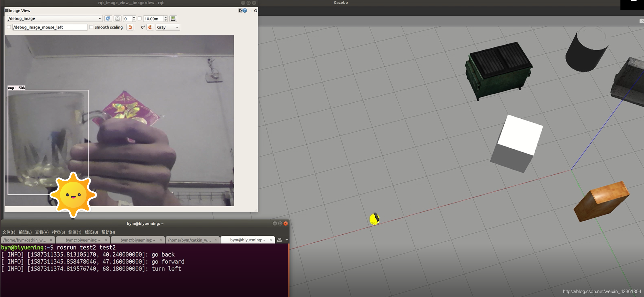Open the terminal 编辑(E) menu
This screenshot has width=644, height=297.
pos(25,232)
